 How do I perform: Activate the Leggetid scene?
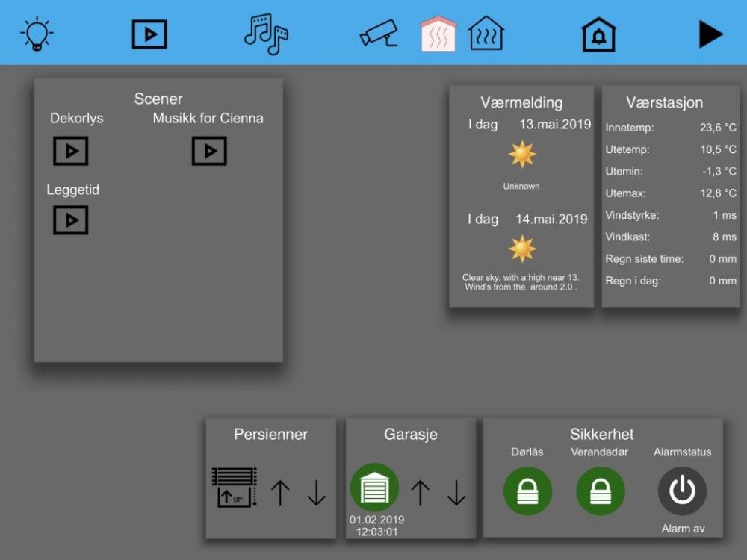click(x=71, y=220)
